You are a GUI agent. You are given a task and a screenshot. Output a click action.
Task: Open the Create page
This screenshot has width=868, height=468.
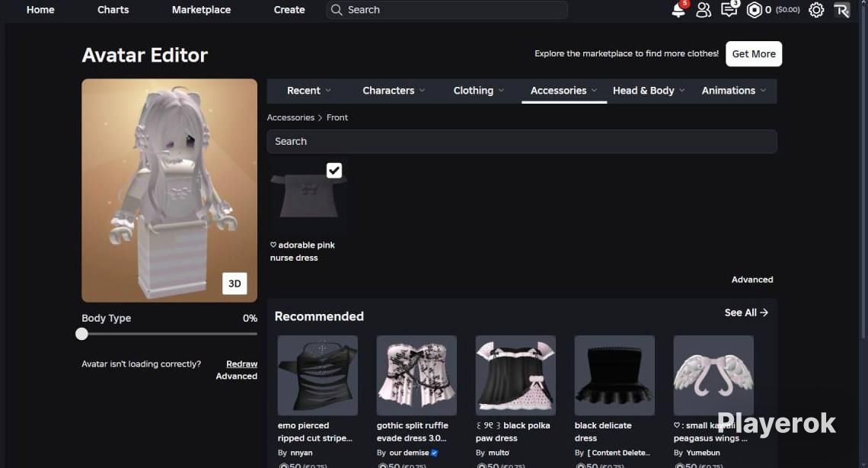tap(289, 9)
